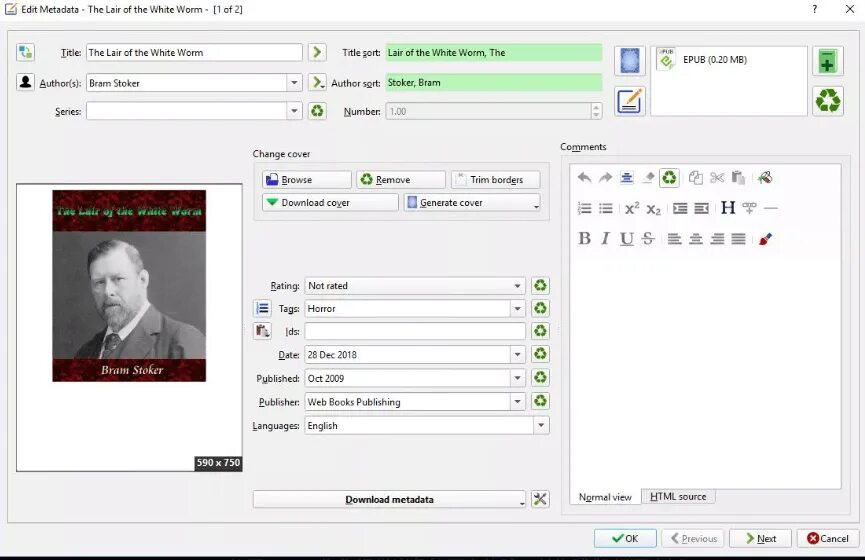Toggle italic formatting
The height and width of the screenshot is (560, 865).
[606, 238]
